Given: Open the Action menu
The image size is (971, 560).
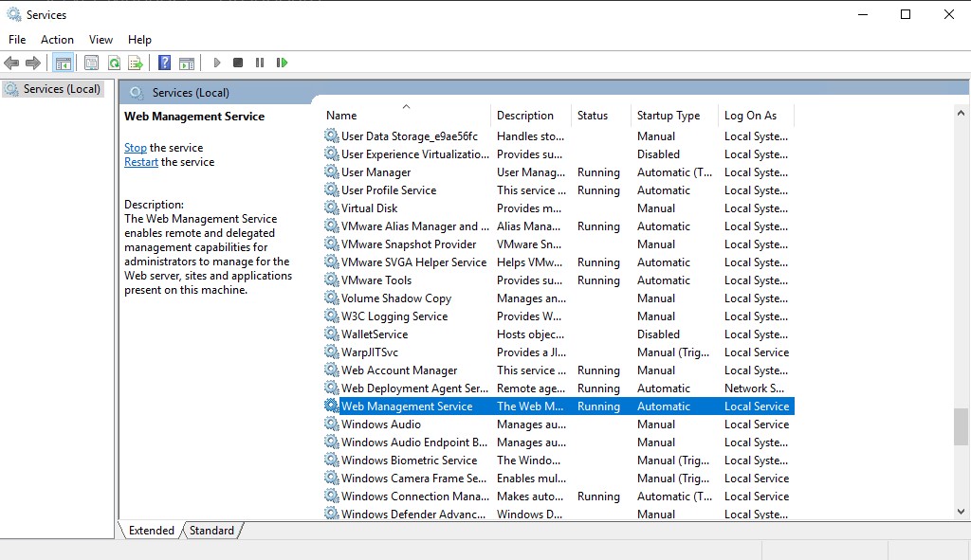Looking at the screenshot, I should [57, 40].
